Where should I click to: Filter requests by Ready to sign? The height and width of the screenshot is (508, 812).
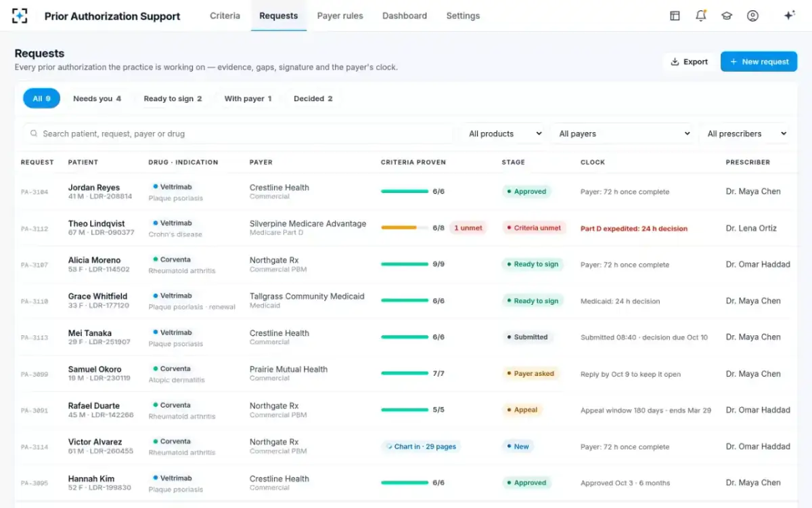click(x=173, y=98)
